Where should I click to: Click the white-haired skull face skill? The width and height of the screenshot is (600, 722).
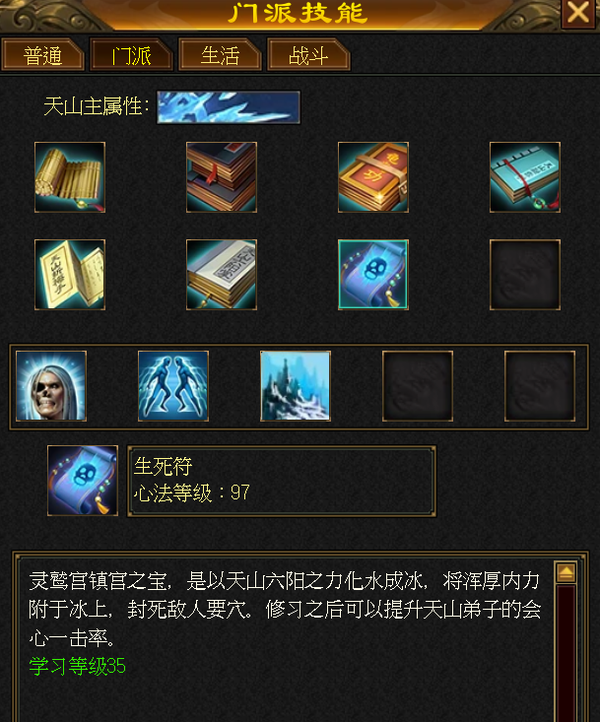tap(51, 386)
